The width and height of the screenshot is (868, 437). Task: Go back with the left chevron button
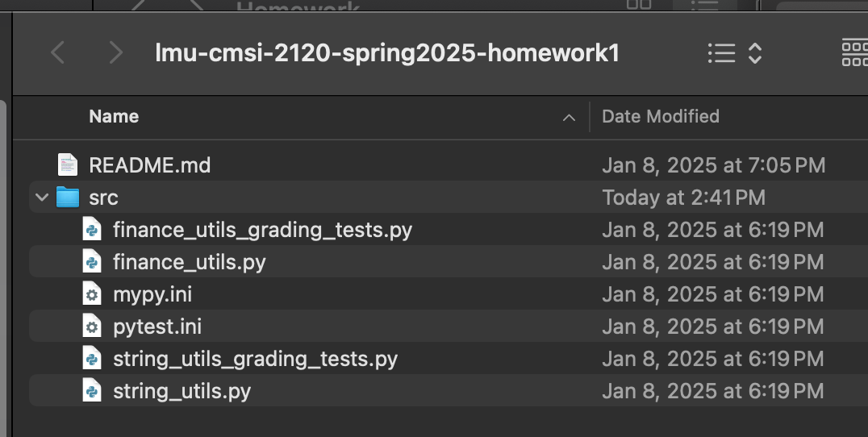tap(57, 53)
